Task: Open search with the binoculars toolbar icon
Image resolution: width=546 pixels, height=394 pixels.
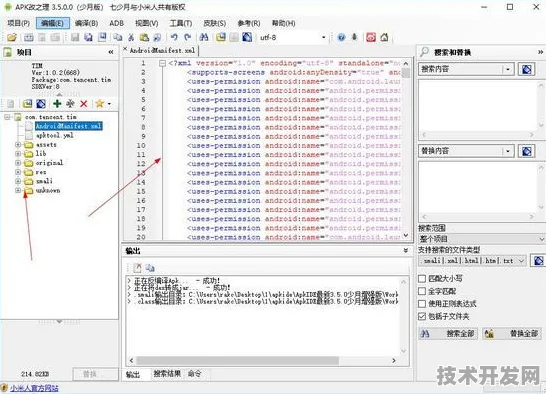Action: 204,37
